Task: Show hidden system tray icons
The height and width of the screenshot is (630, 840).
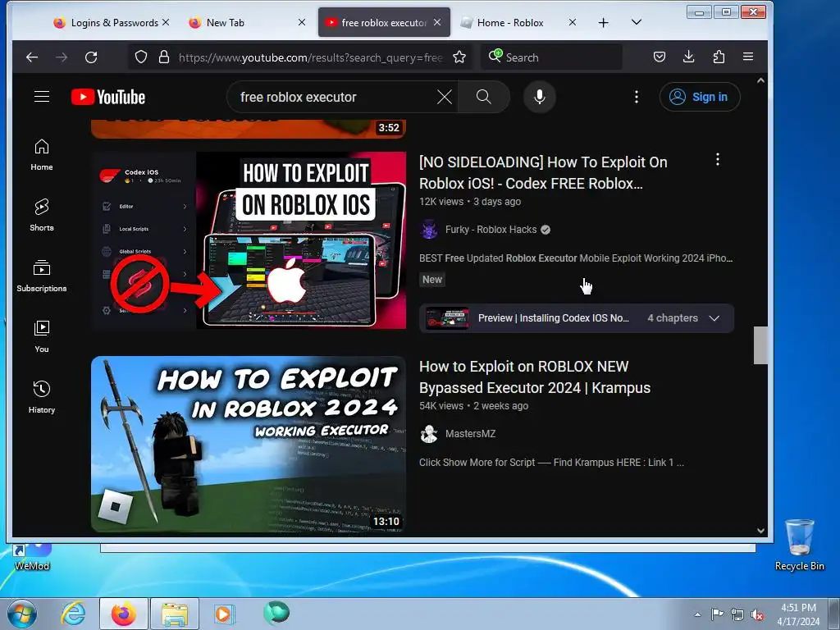Action: pyautogui.click(x=697, y=615)
